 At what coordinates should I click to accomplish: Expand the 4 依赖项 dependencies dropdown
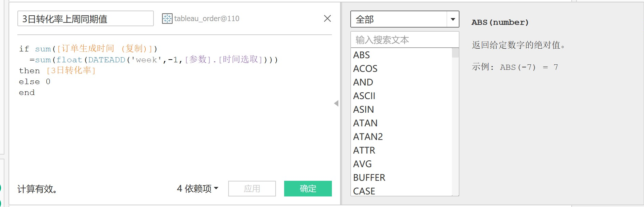[x=197, y=188]
